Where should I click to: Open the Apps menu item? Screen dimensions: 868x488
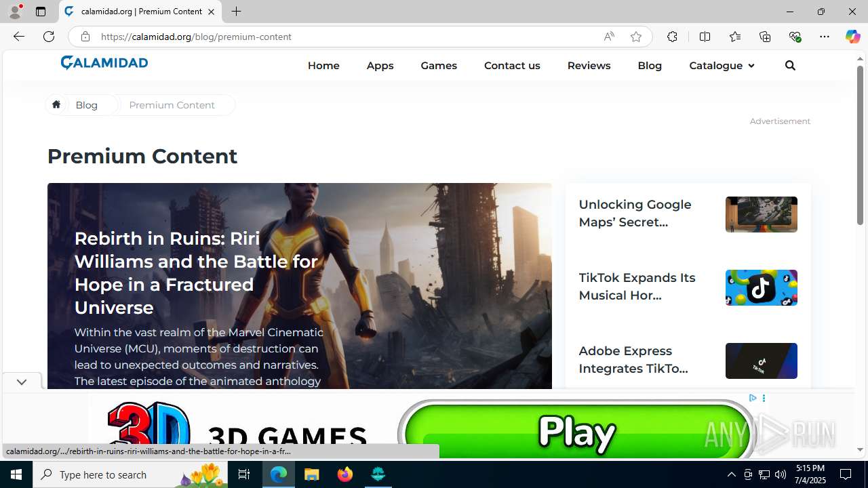pos(380,65)
